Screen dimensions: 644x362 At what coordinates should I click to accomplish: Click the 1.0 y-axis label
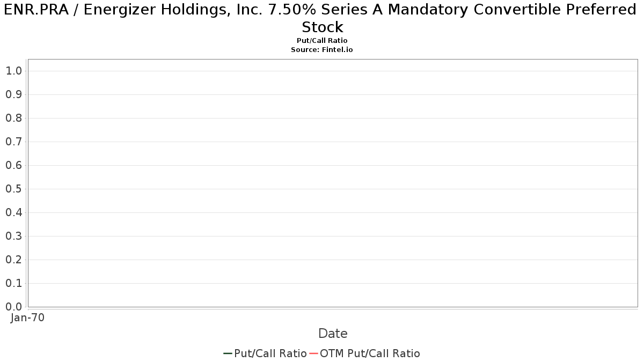[x=14, y=71]
